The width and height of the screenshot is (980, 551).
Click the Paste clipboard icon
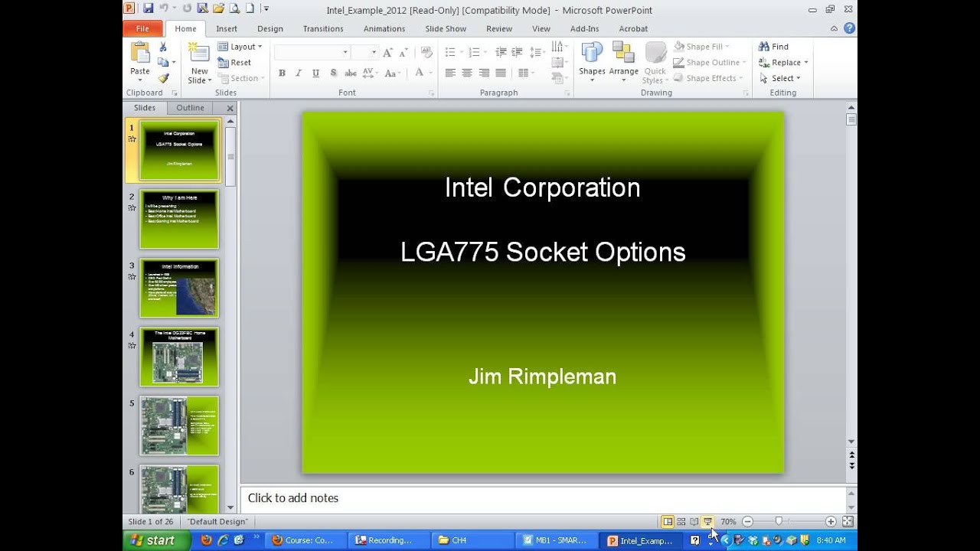coord(140,53)
